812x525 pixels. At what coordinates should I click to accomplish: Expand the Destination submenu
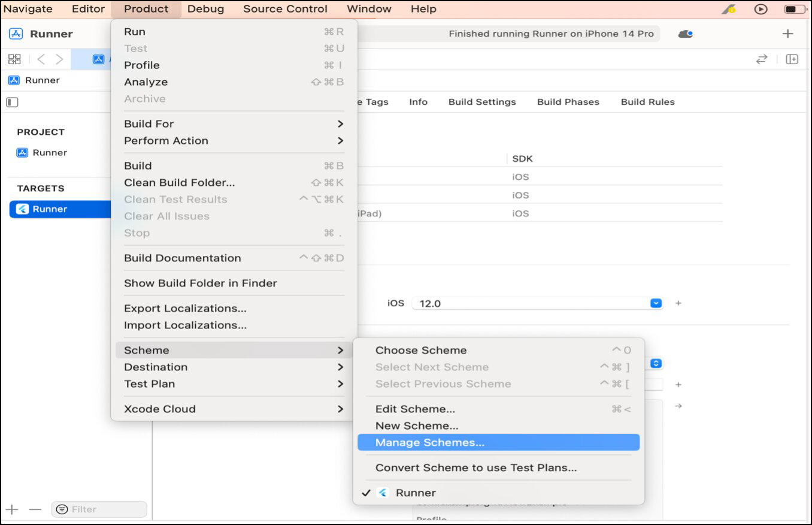[x=234, y=367]
